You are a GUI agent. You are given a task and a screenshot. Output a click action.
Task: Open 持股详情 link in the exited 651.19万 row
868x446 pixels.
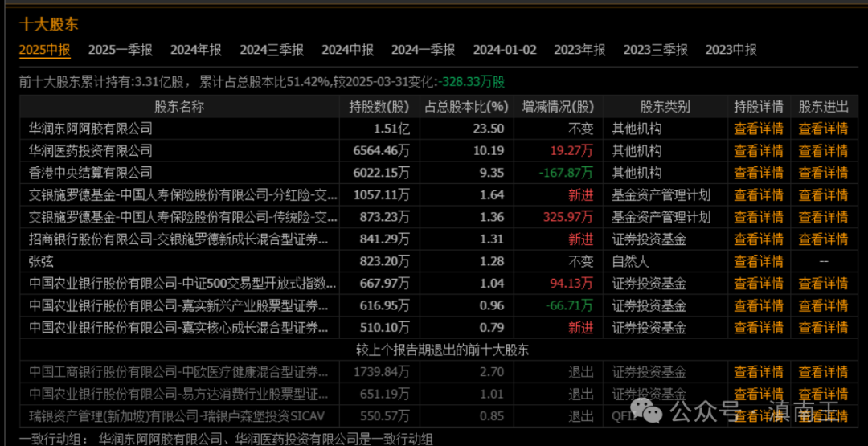coord(759,394)
